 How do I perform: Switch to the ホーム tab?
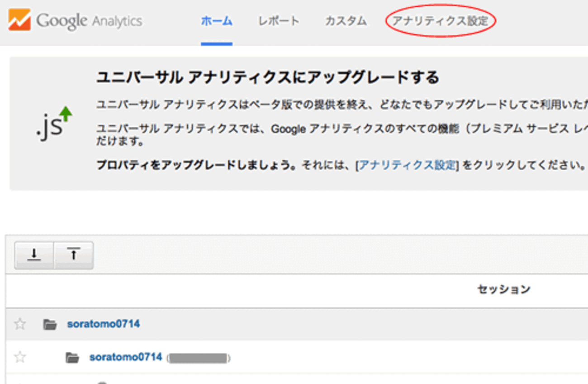click(x=217, y=21)
